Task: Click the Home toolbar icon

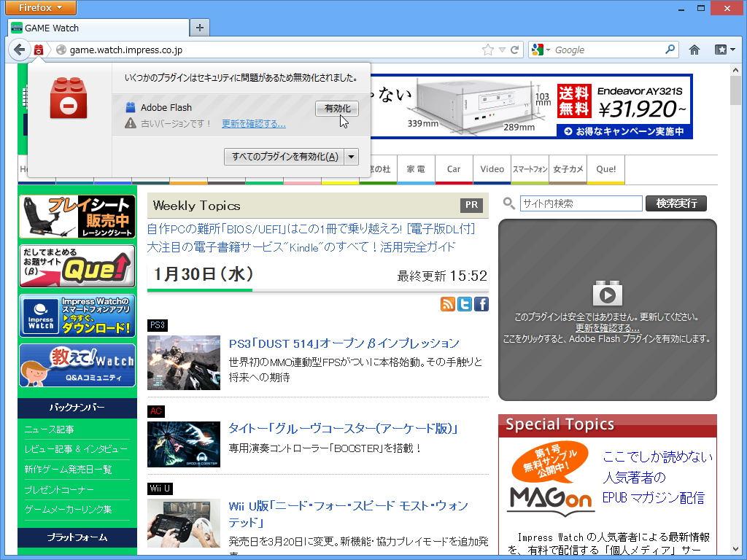Action: pos(694,50)
